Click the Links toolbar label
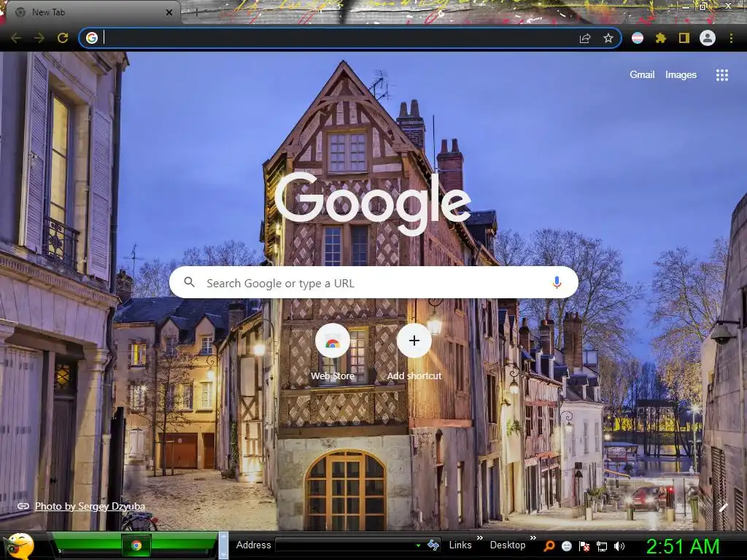Viewport: 747px width, 560px height. (460, 545)
